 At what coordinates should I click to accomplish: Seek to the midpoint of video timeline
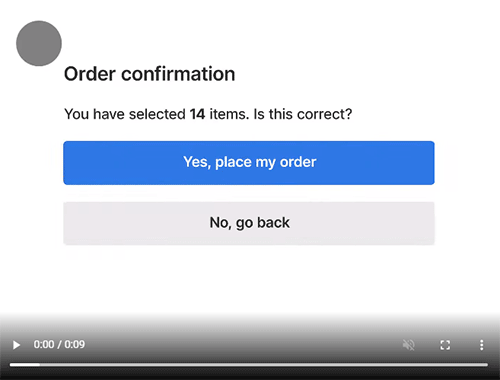coord(249,365)
